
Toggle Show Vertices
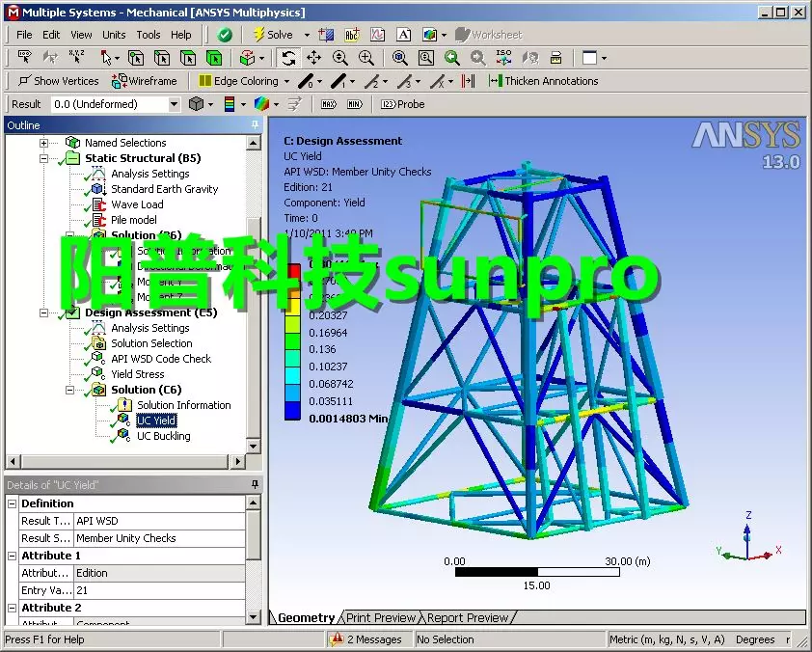[58, 81]
